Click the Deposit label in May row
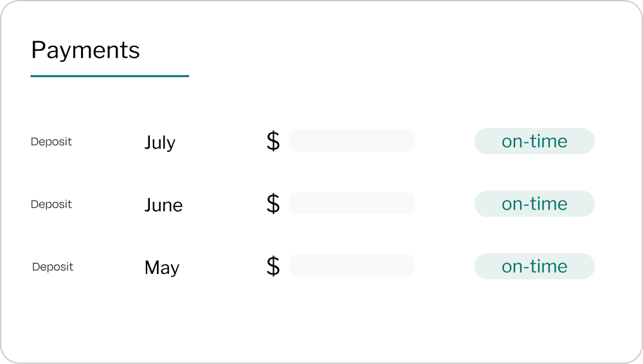 tap(53, 266)
